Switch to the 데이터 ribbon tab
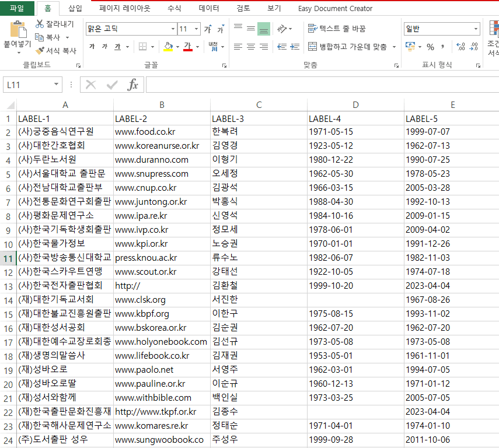 (x=209, y=8)
